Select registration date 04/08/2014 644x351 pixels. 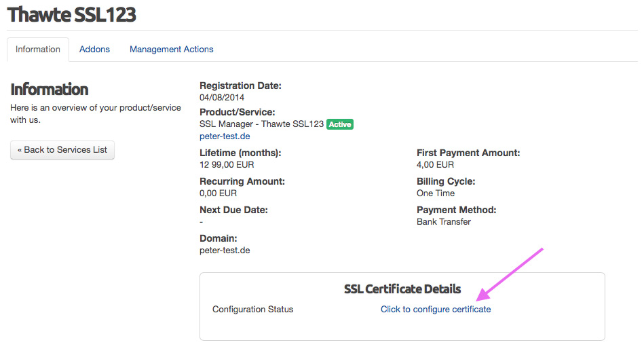222,97
